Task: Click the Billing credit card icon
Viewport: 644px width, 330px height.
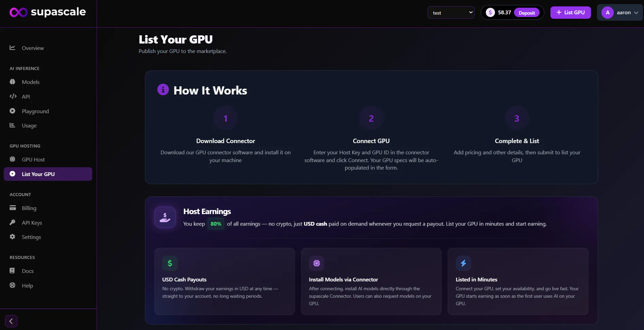Action: point(13,208)
